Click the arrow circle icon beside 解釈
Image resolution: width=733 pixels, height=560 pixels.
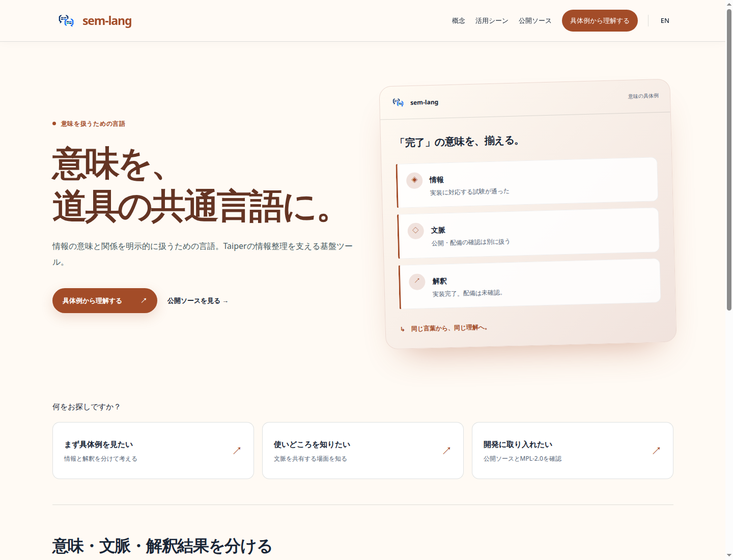point(417,281)
